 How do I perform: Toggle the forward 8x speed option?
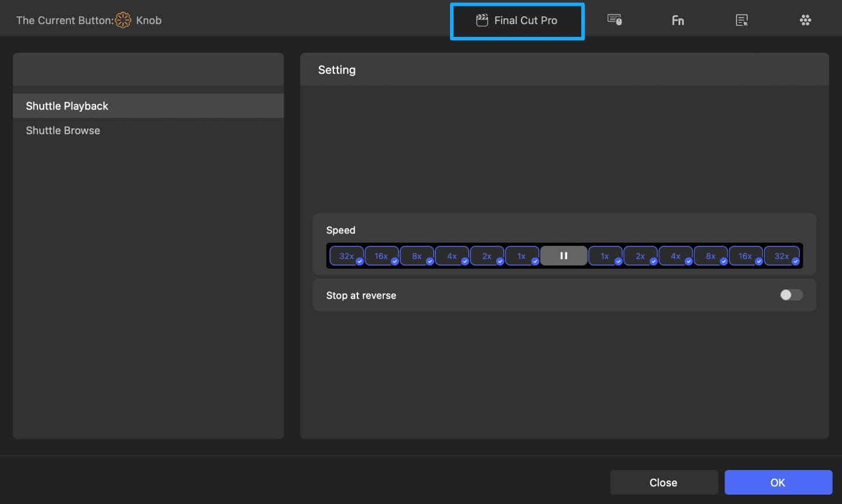coord(711,256)
